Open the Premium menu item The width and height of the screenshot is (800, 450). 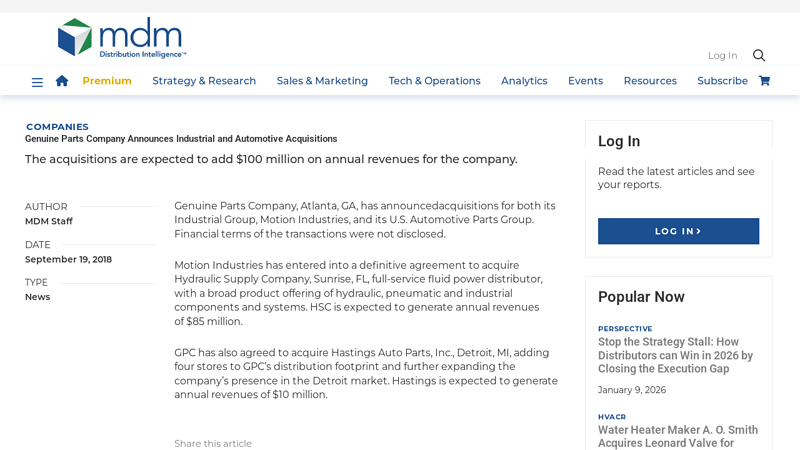[x=107, y=81]
